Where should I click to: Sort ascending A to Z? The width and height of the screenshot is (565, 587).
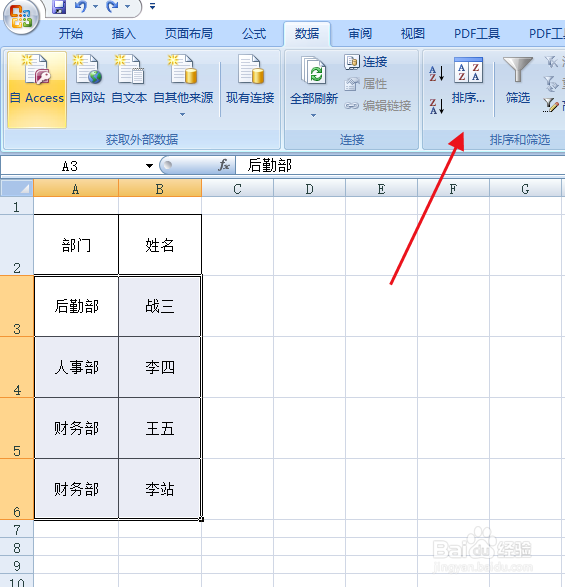tap(437, 73)
